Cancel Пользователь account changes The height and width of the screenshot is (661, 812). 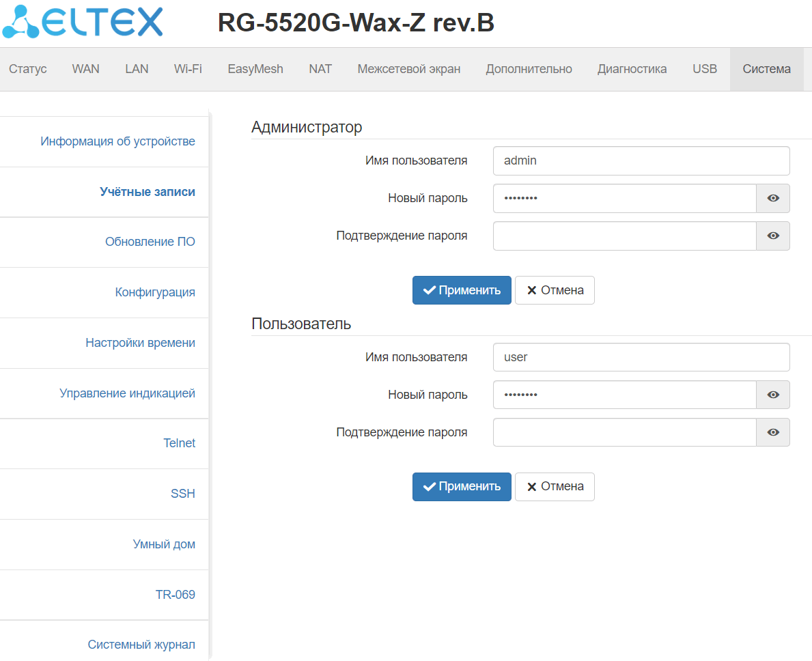coord(555,487)
